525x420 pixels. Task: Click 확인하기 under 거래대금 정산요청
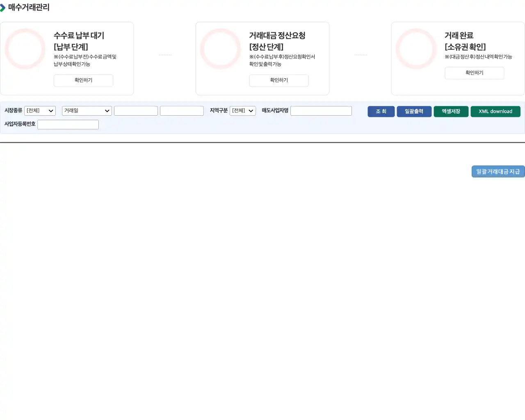tap(279, 80)
